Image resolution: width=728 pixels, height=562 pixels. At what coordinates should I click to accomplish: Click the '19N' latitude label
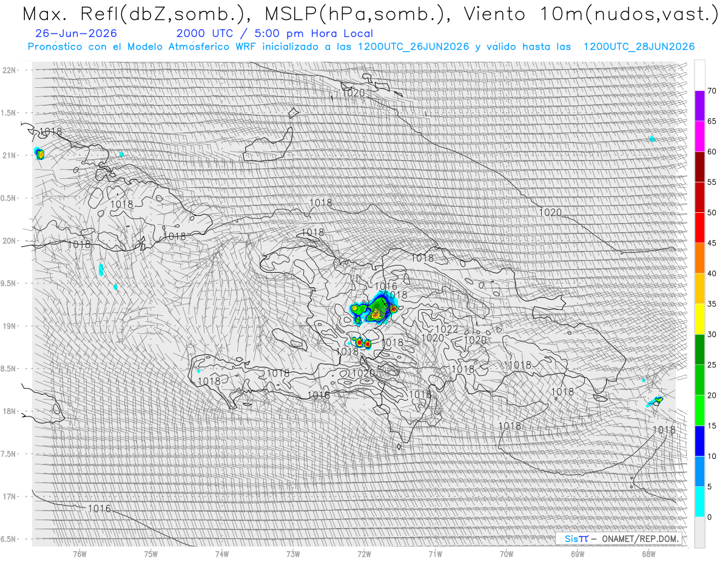pos(9,326)
